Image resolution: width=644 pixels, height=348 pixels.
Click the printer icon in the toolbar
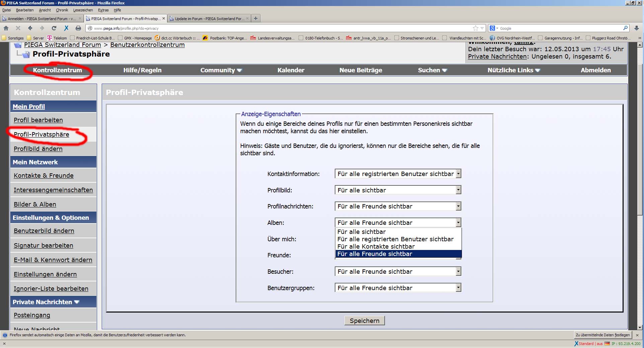pyautogui.click(x=78, y=28)
